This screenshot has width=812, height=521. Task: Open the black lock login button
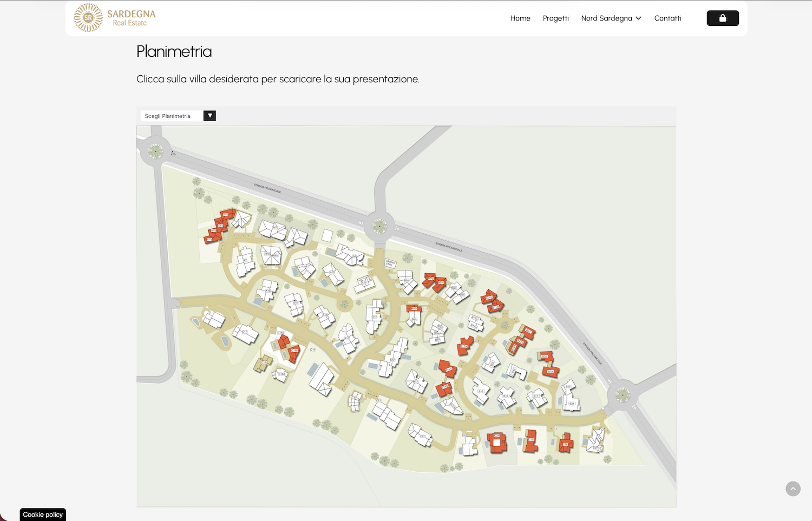(x=723, y=18)
